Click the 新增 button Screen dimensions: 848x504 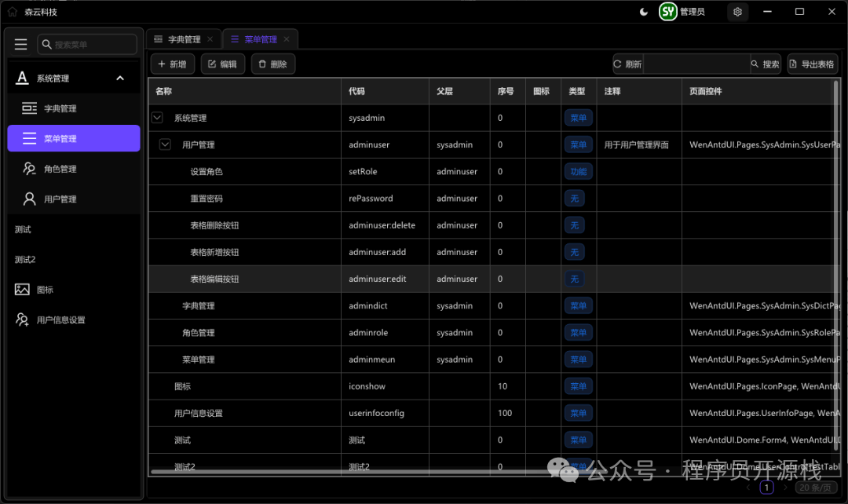(x=173, y=64)
